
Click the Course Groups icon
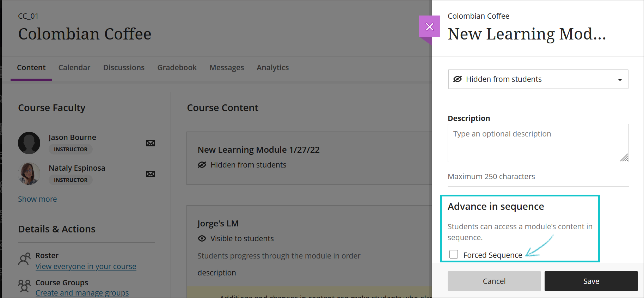pos(24,286)
